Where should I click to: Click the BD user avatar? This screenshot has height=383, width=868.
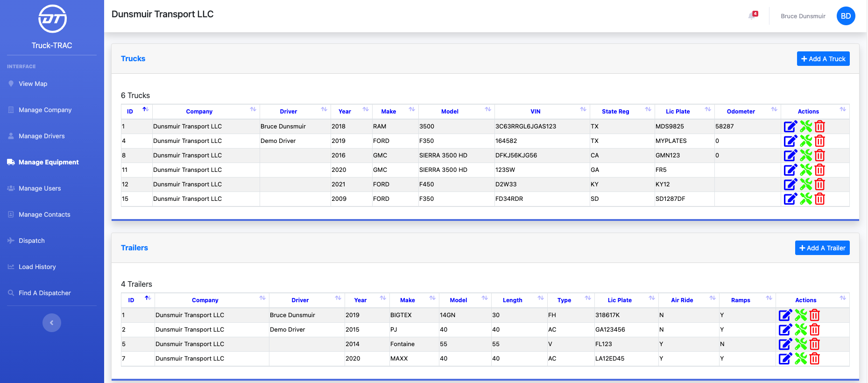(846, 16)
